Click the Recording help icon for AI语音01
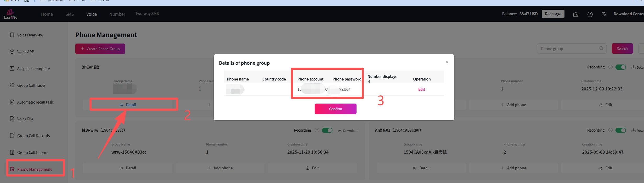The width and height of the screenshot is (644, 183). (x=611, y=130)
